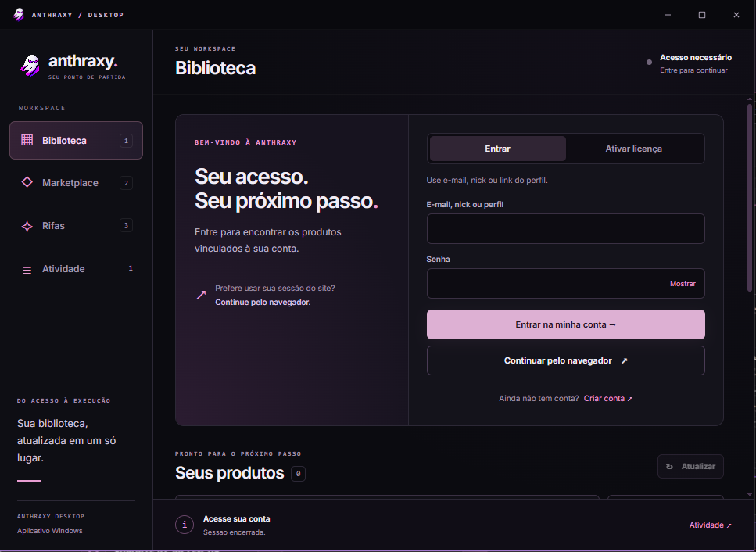Open the 'Criar conta' link
The width and height of the screenshot is (756, 552).
pos(608,398)
